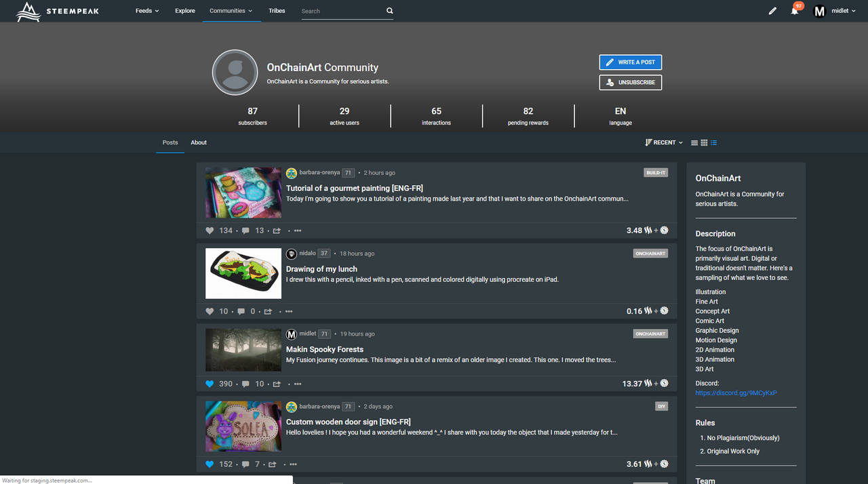Expand the Communities dropdown menu
Image resolution: width=868 pixels, height=484 pixels.
point(231,11)
